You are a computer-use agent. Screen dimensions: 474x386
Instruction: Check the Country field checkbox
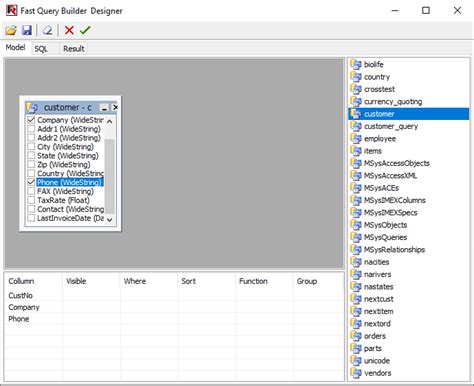point(31,173)
